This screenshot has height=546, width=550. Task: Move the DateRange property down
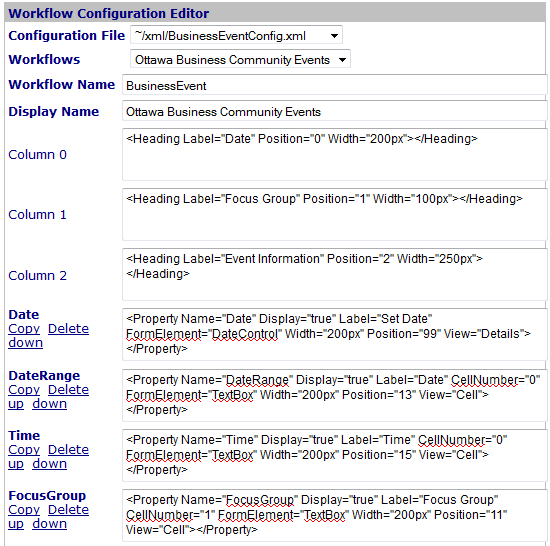(49, 404)
